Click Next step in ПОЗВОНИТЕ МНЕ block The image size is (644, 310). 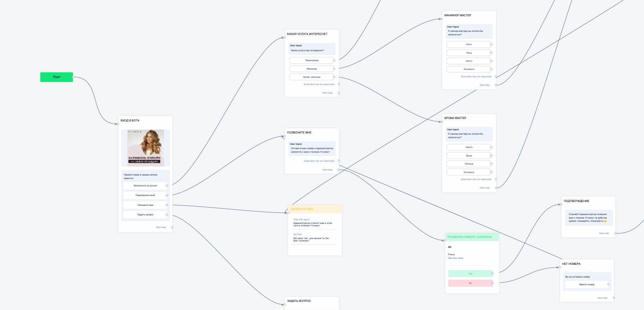327,170
